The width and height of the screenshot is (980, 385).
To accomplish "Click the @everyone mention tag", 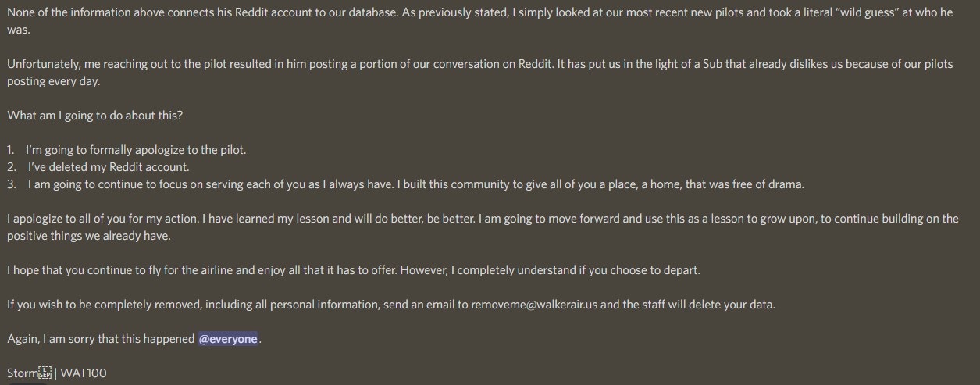I will [x=228, y=339].
